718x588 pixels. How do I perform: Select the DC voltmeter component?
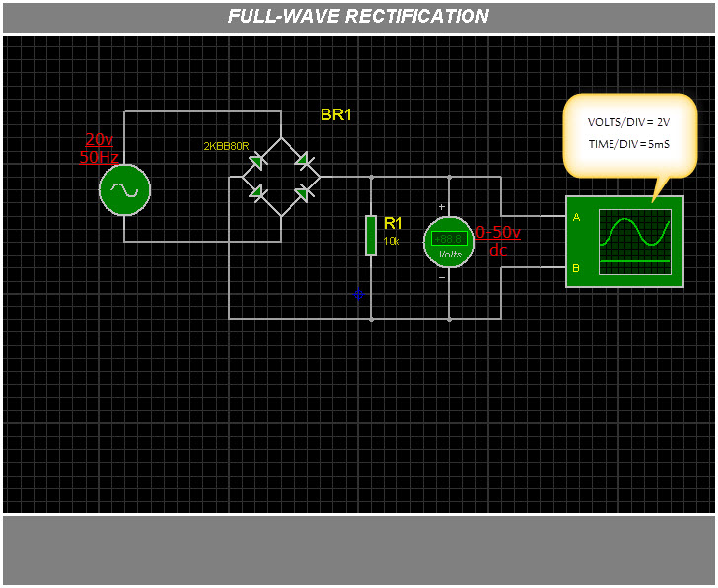pyautogui.click(x=449, y=242)
